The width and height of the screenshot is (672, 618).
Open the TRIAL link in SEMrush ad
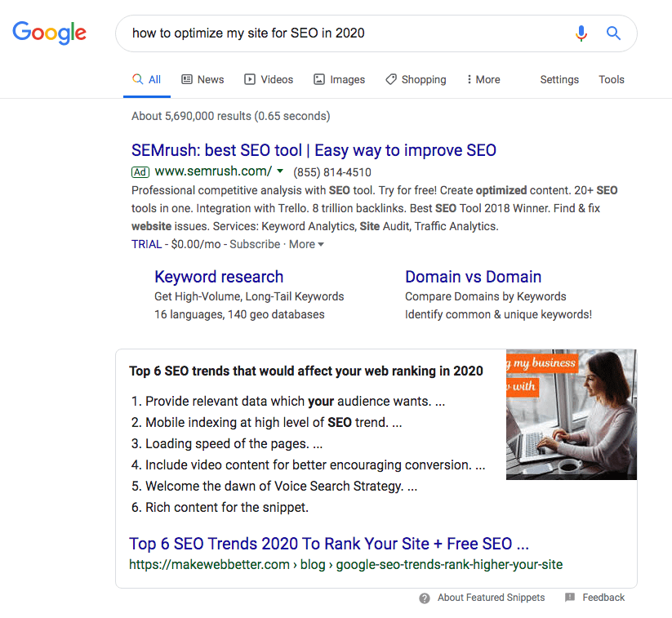pyautogui.click(x=147, y=244)
